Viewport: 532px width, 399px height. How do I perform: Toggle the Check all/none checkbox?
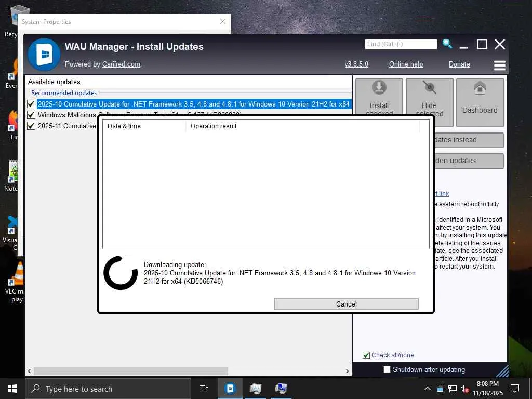pyautogui.click(x=366, y=355)
